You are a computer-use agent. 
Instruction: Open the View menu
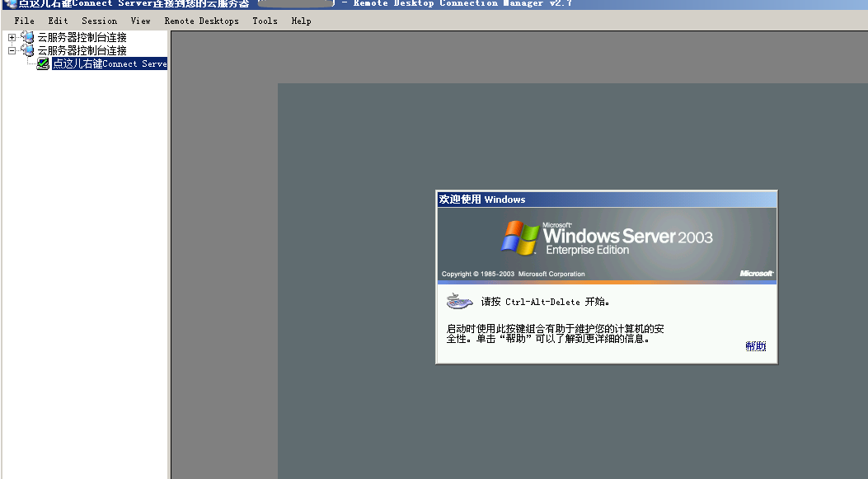click(141, 21)
